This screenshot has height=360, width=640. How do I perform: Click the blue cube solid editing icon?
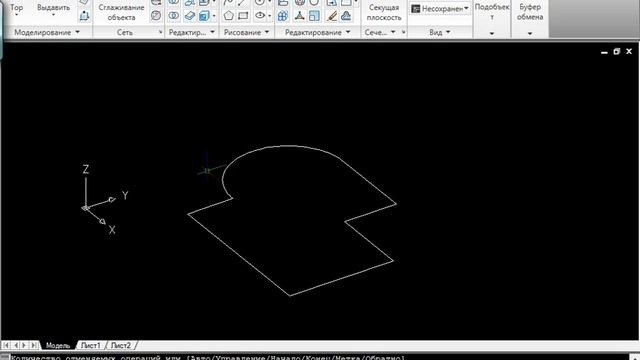click(204, 16)
